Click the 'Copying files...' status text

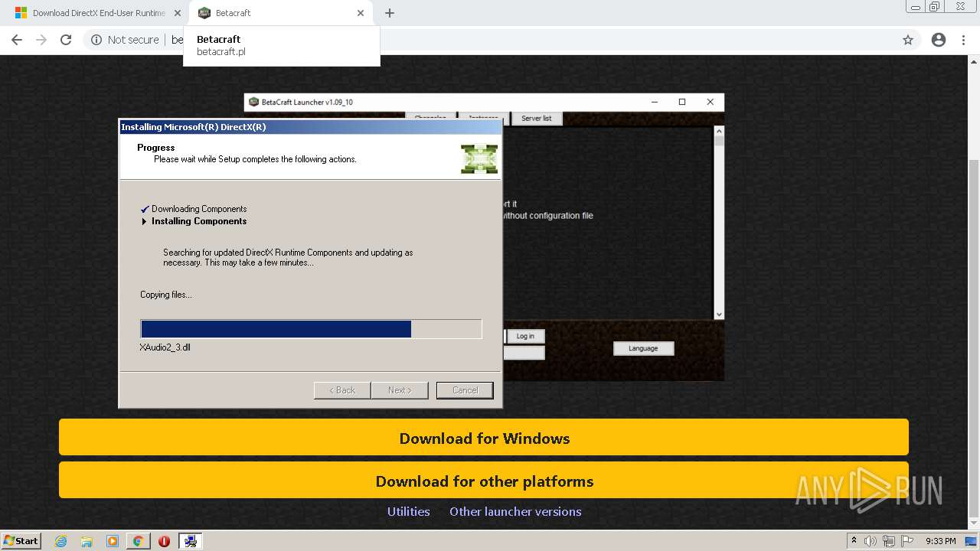pyautogui.click(x=166, y=295)
